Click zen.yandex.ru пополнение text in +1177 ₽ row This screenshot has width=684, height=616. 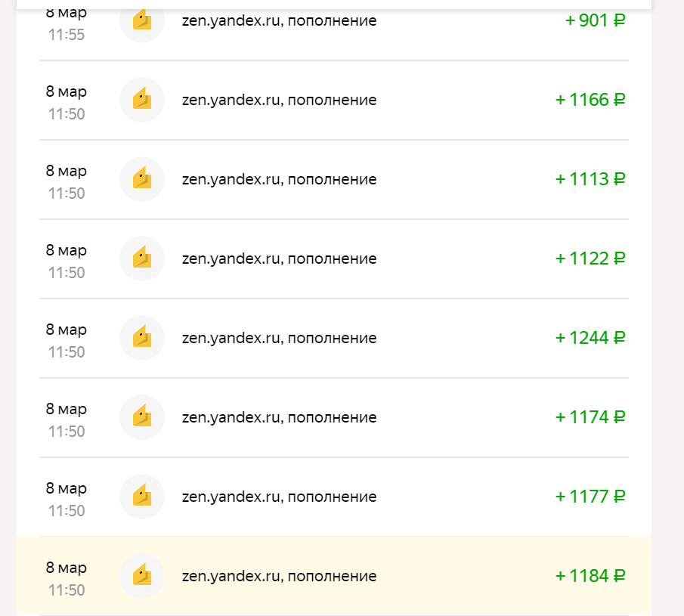279,497
